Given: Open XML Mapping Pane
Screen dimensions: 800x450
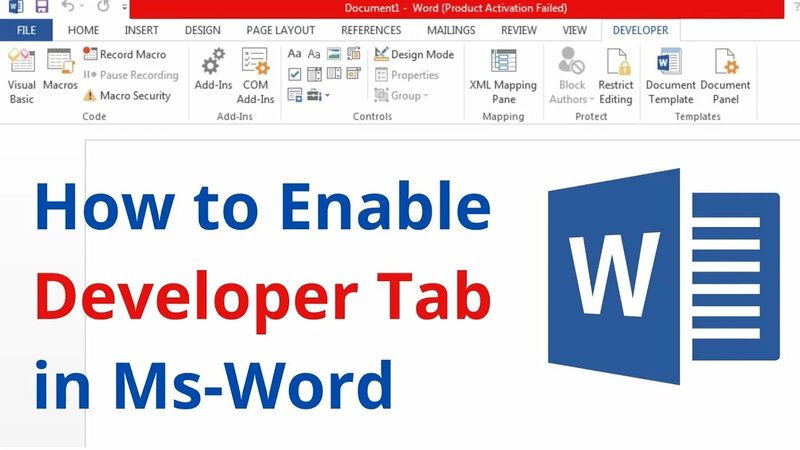Looking at the screenshot, I should [503, 76].
